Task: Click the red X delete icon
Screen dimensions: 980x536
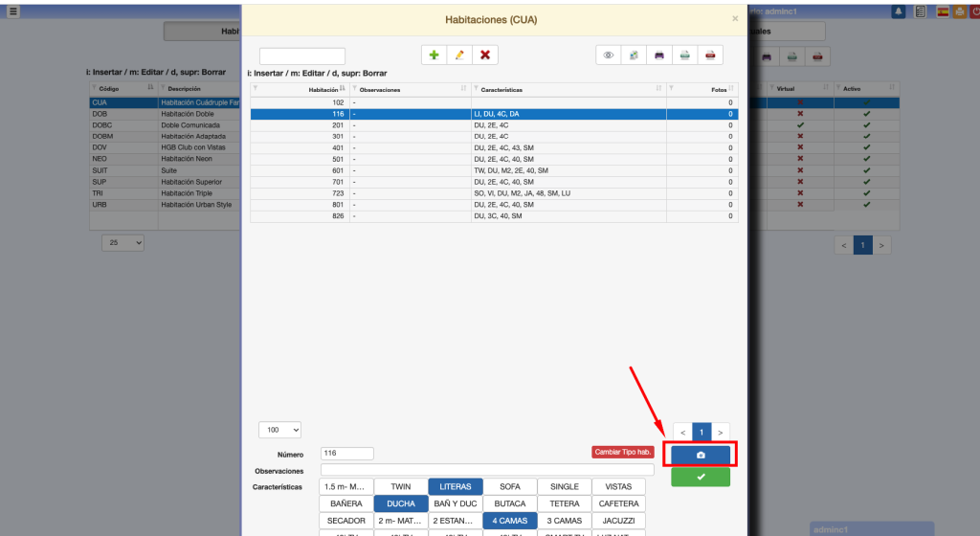Action: [x=485, y=56]
